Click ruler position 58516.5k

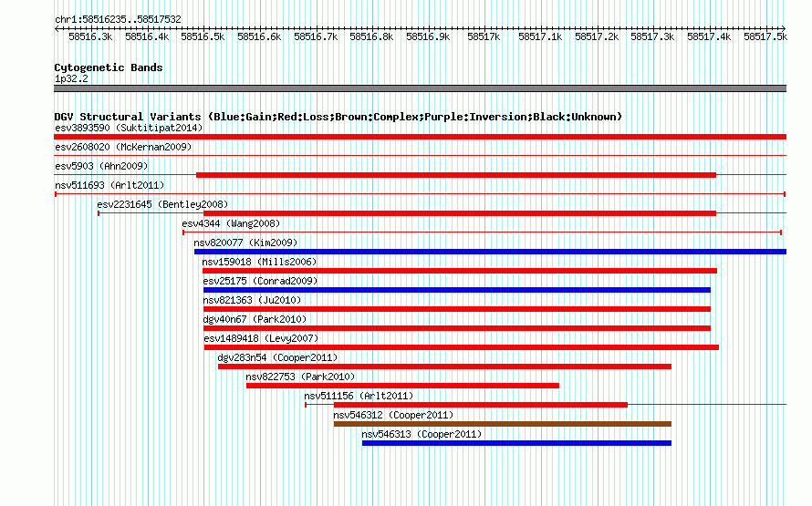pos(203,36)
